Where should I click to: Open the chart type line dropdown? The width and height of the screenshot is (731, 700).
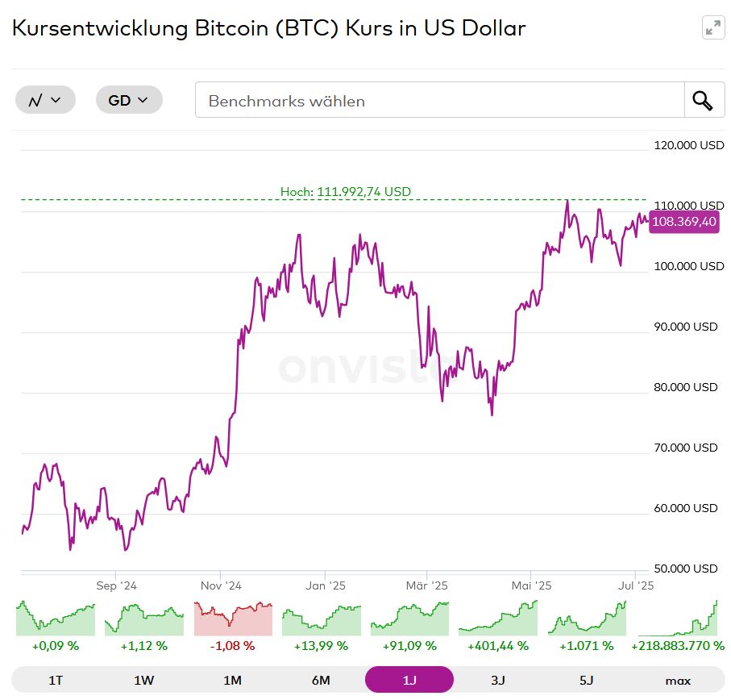[45, 100]
